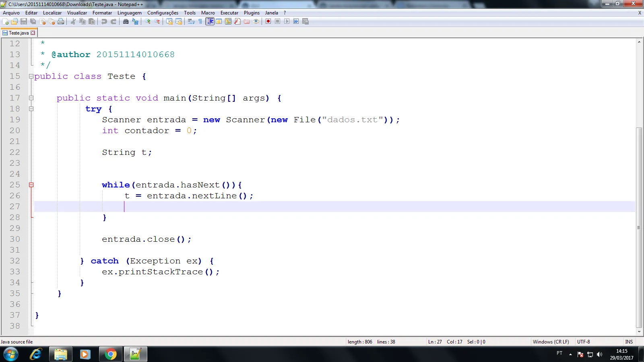Create a new file from the toolbar
Image resolution: width=644 pixels, height=362 pixels.
[6, 21]
